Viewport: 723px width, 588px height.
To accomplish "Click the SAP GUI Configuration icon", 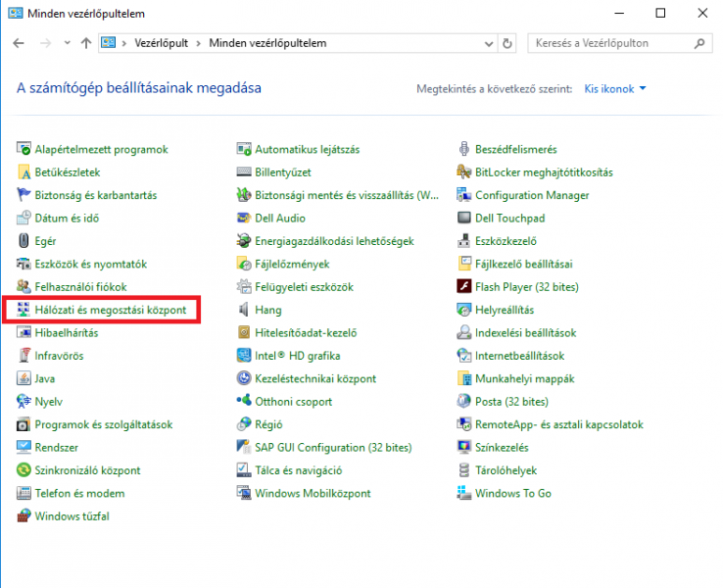I will point(244,447).
